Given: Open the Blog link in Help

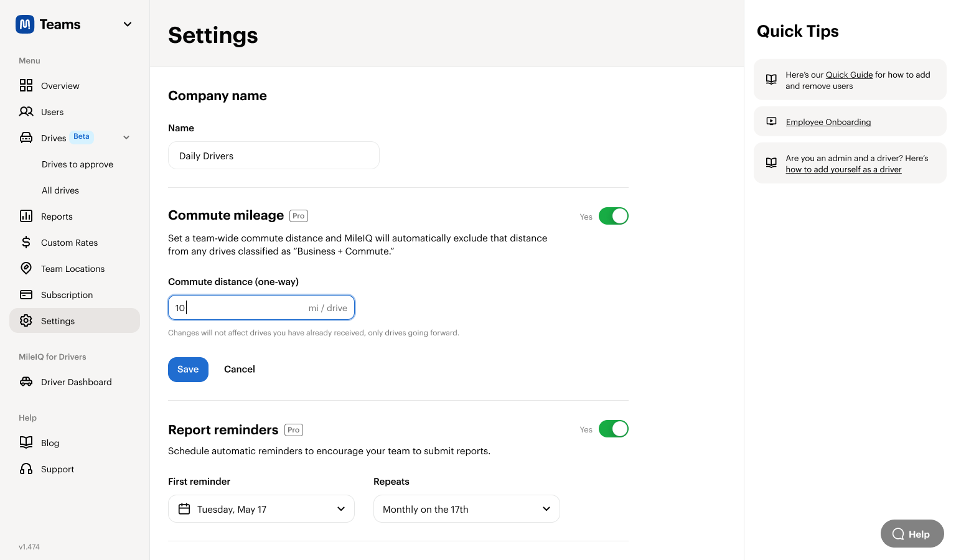Looking at the screenshot, I should (x=75, y=443).
